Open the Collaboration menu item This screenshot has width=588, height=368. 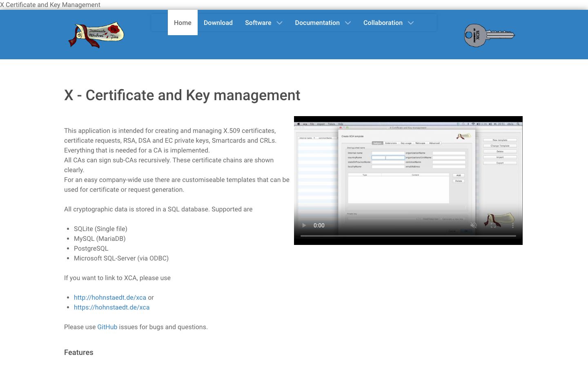pyautogui.click(x=383, y=22)
